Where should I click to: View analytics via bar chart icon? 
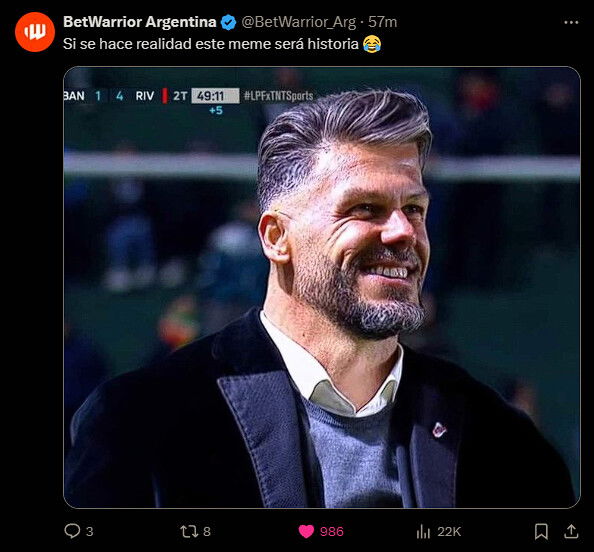(423, 532)
